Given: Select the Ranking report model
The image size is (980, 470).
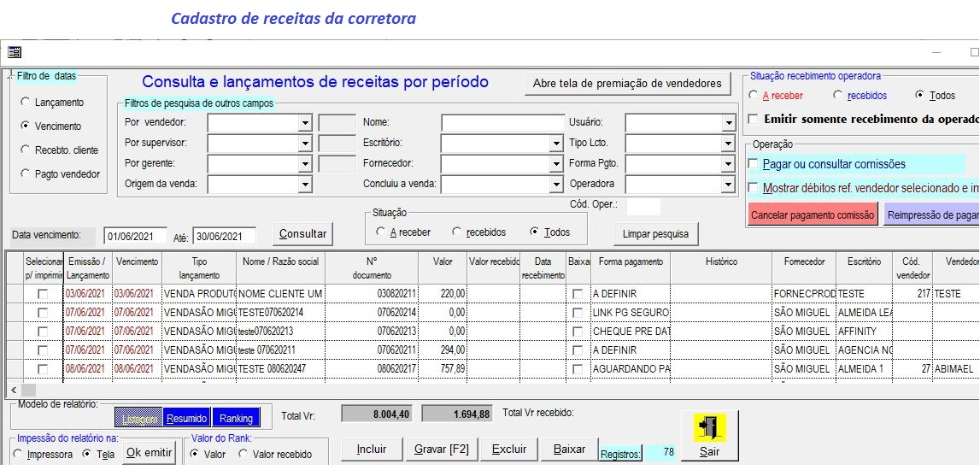Looking at the screenshot, I should (236, 419).
